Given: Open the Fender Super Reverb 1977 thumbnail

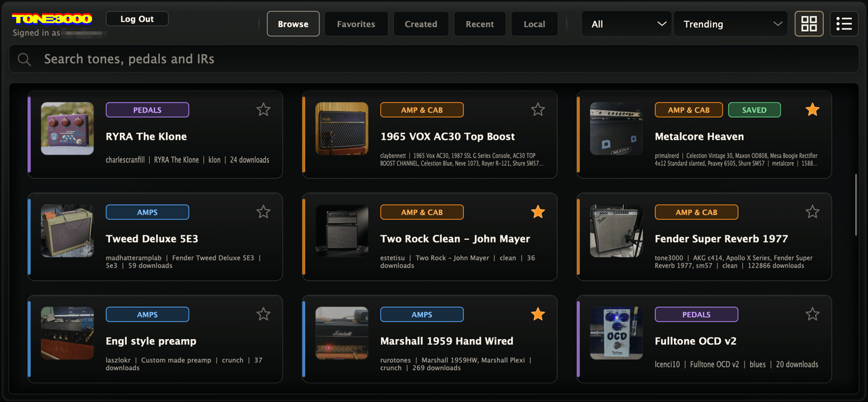Looking at the screenshot, I should [616, 230].
